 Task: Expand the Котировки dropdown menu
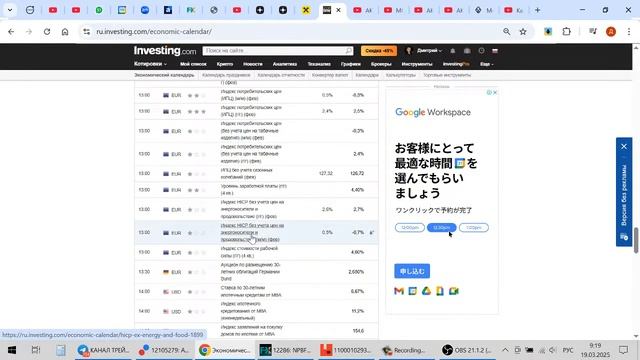pos(150,64)
